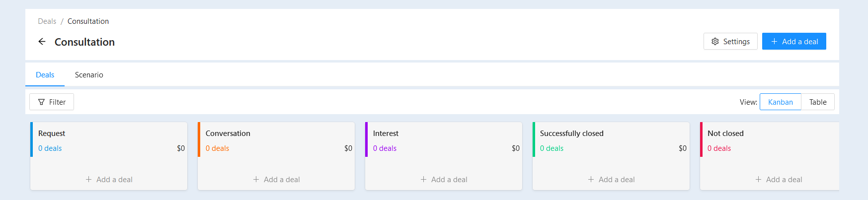Screen dimensions: 868x200
Task: Click the purple color bar on Interest column
Action: [366, 139]
